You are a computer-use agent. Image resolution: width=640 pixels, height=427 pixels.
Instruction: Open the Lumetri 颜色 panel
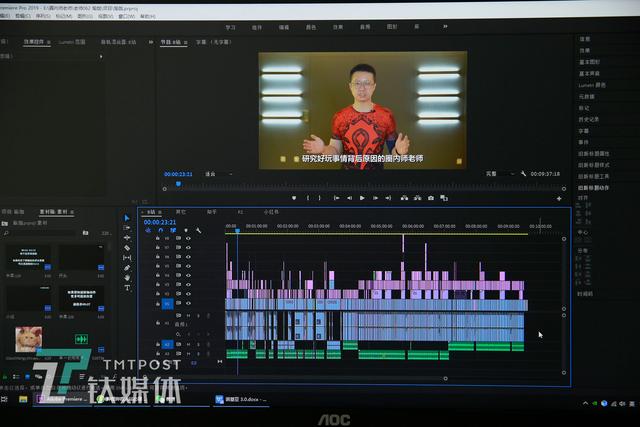(x=592, y=85)
